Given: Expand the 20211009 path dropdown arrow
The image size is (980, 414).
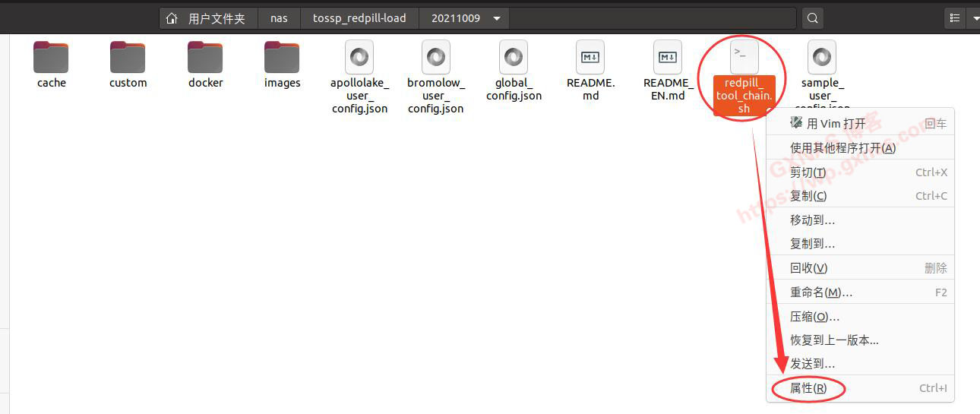Looking at the screenshot, I should pyautogui.click(x=497, y=18).
